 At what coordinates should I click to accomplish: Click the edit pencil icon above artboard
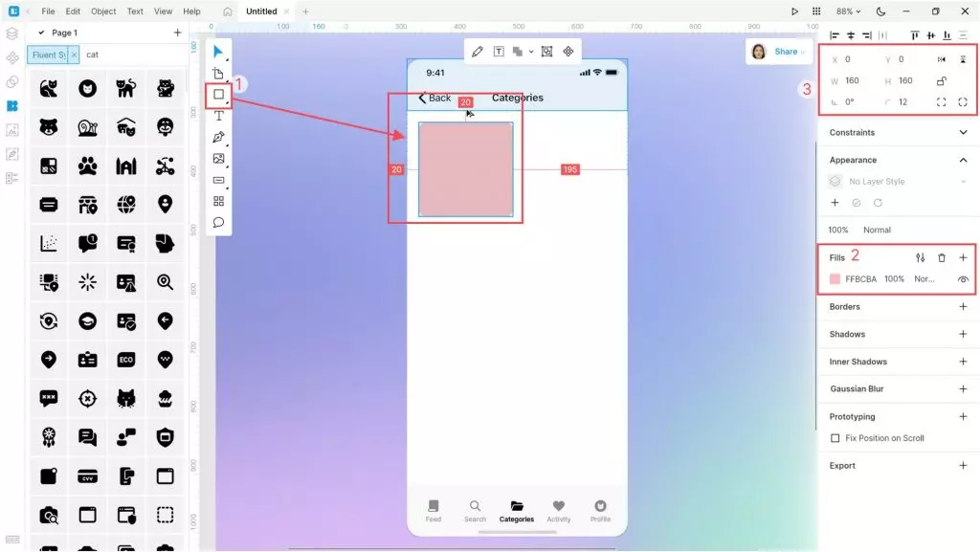478,52
